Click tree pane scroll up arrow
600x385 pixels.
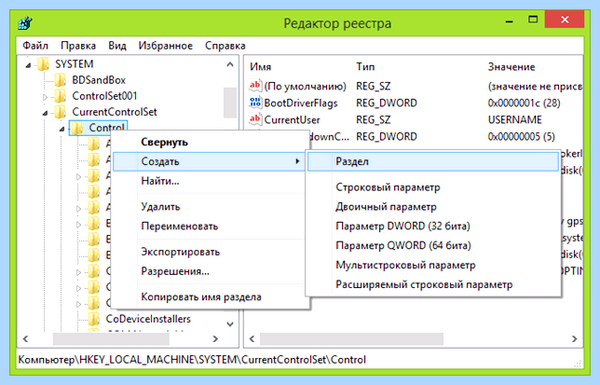coord(230,64)
